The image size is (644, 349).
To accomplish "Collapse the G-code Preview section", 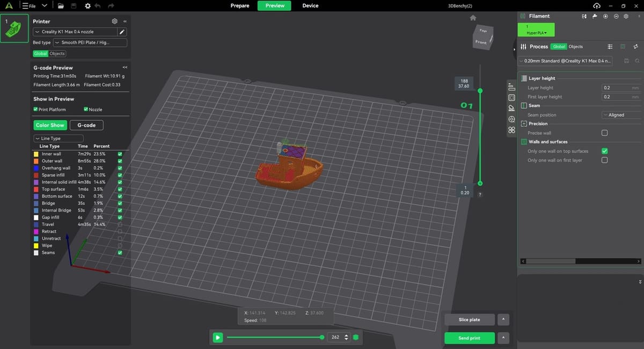I will (x=125, y=68).
